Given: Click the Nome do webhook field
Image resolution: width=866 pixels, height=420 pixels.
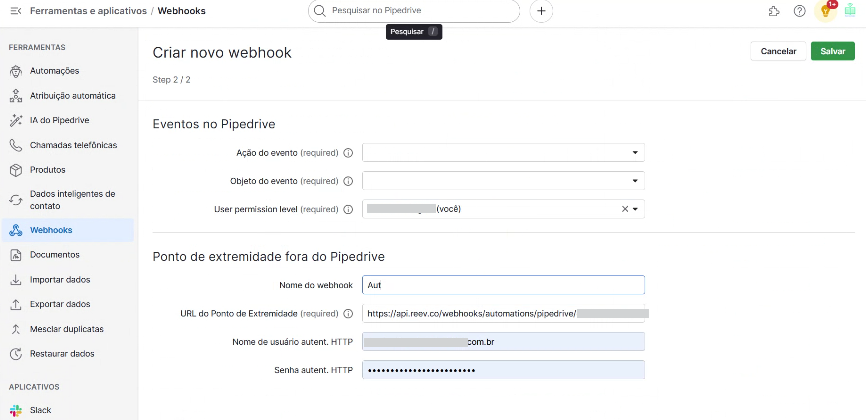Looking at the screenshot, I should point(503,286).
